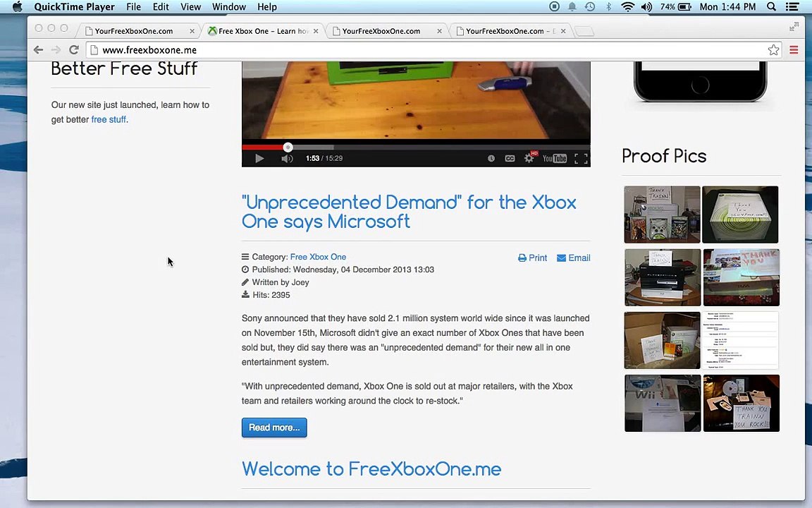This screenshot has height=508, width=812.
Task: Click the Wi-Fi status icon
Action: point(627,7)
